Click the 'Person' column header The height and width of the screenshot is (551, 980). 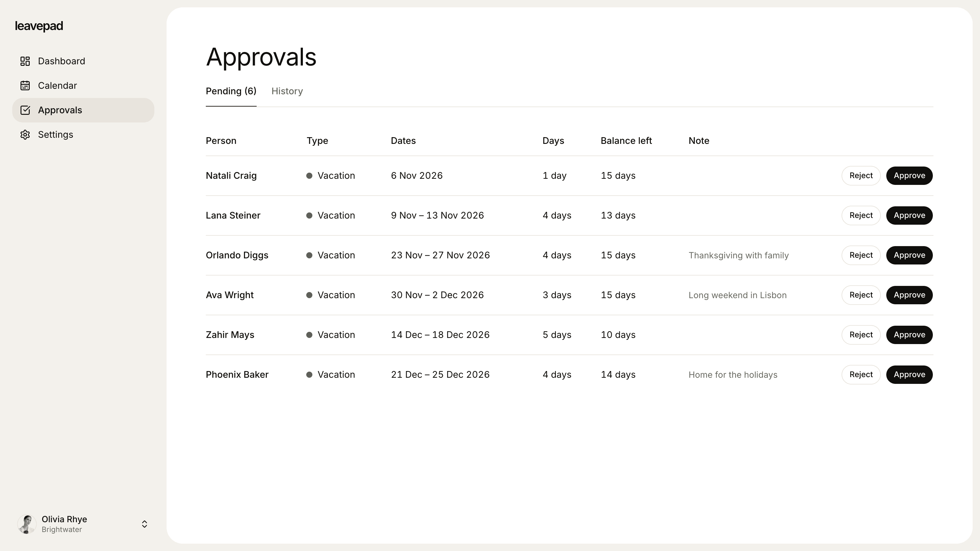click(221, 141)
